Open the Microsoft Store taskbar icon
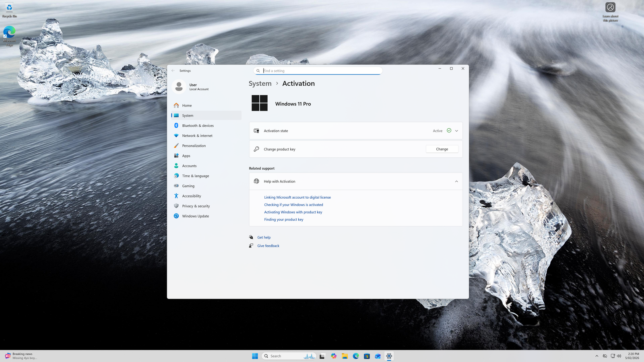The width and height of the screenshot is (644, 362). click(x=367, y=356)
